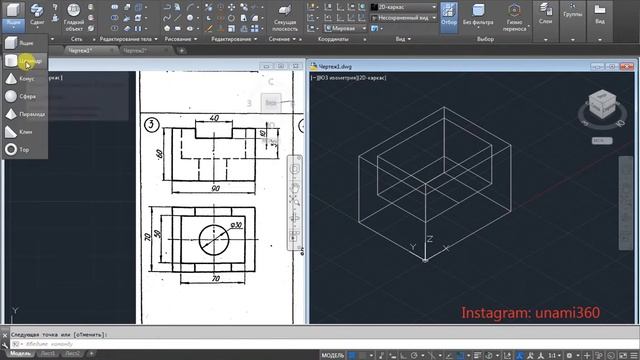Viewport: 640px width, 360px height.
Task: Click the status bar customization menu icon
Action: (633, 356)
